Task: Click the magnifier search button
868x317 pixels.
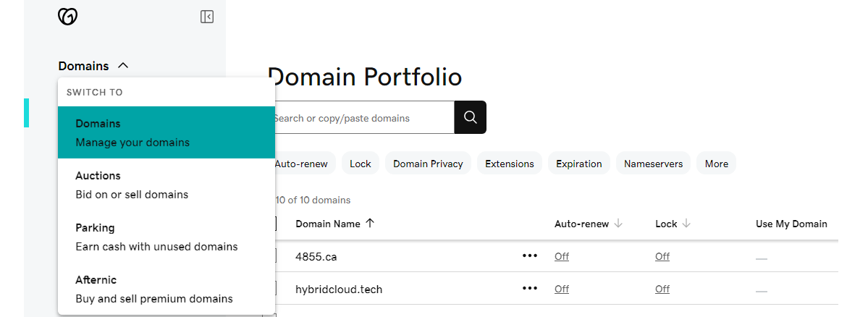Action: 471,117
